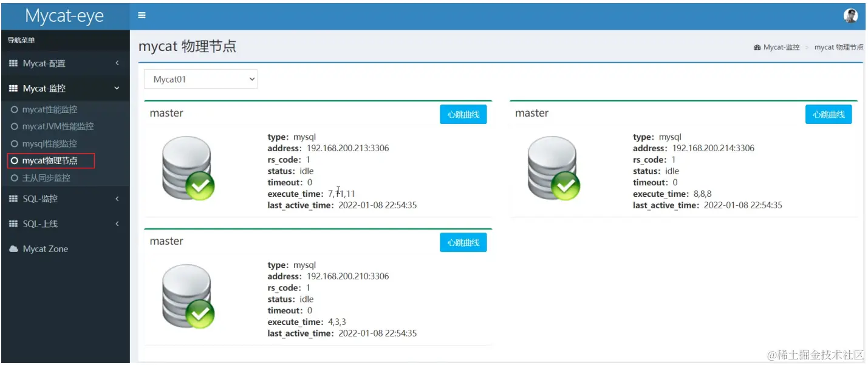Screen dimensions: 868x365
Task: Click database icon for 192.168.200.213 node
Action: [x=188, y=168]
